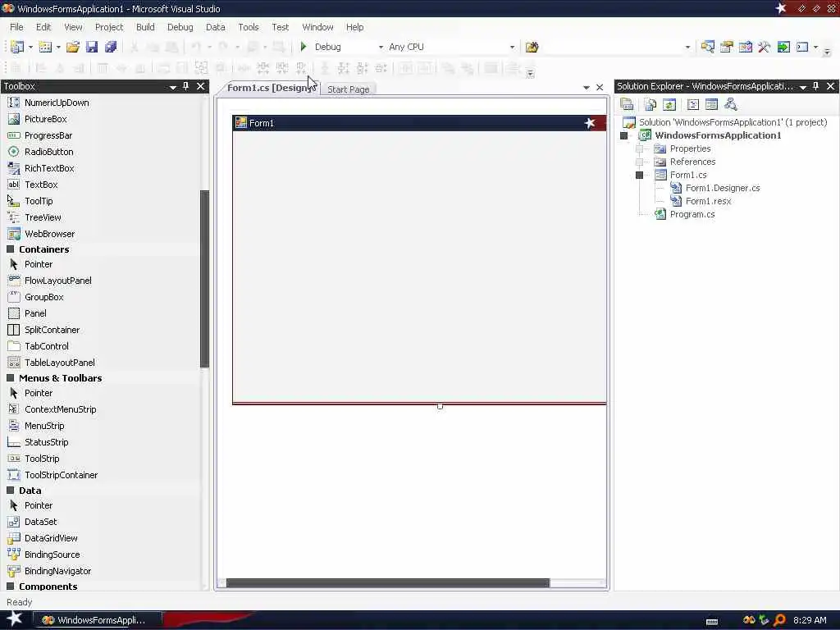Start debugging with the green play arrow

tap(304, 47)
